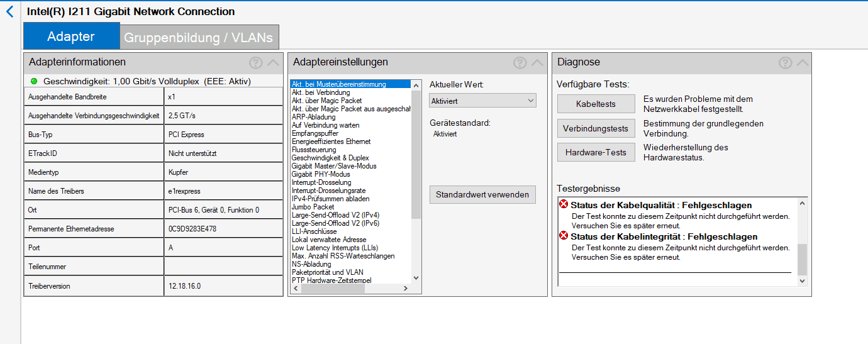Select Gigabit PHY-Modus setting
Screen dimensions: 868x344
(x=350, y=174)
